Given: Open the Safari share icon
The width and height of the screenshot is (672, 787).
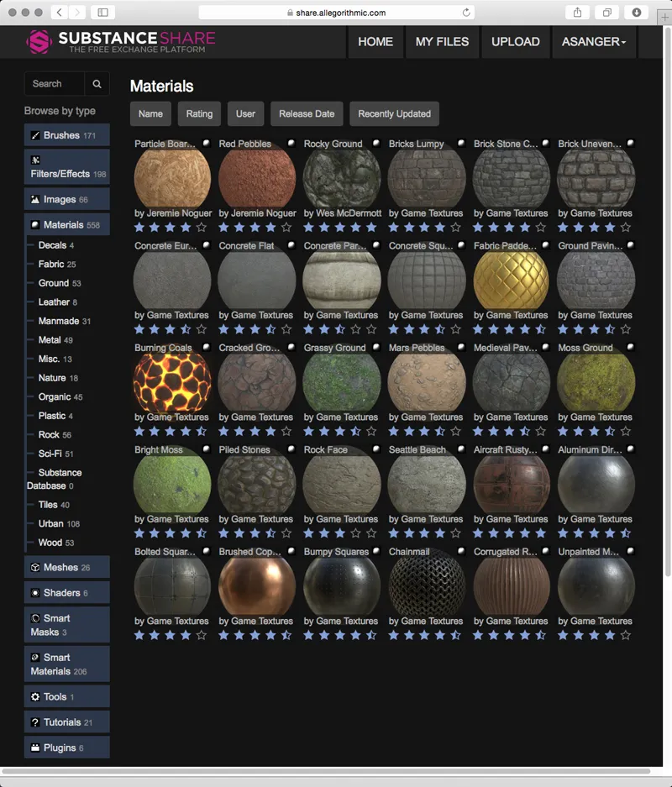Looking at the screenshot, I should pyautogui.click(x=578, y=12).
